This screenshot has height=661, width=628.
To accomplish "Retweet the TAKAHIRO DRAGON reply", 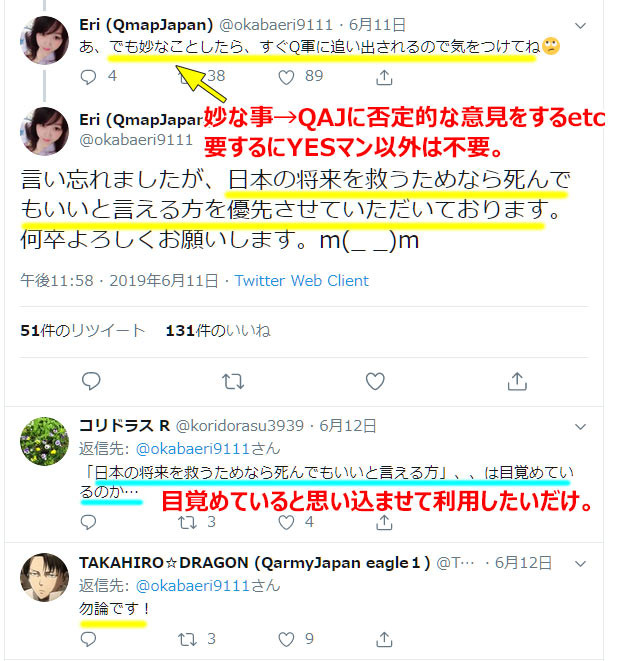I will click(187, 640).
